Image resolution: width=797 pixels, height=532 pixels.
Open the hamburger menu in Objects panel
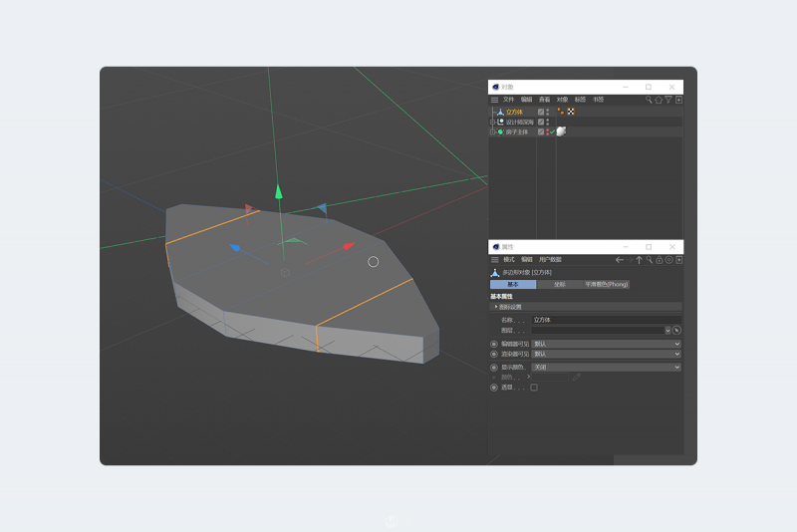click(x=494, y=100)
